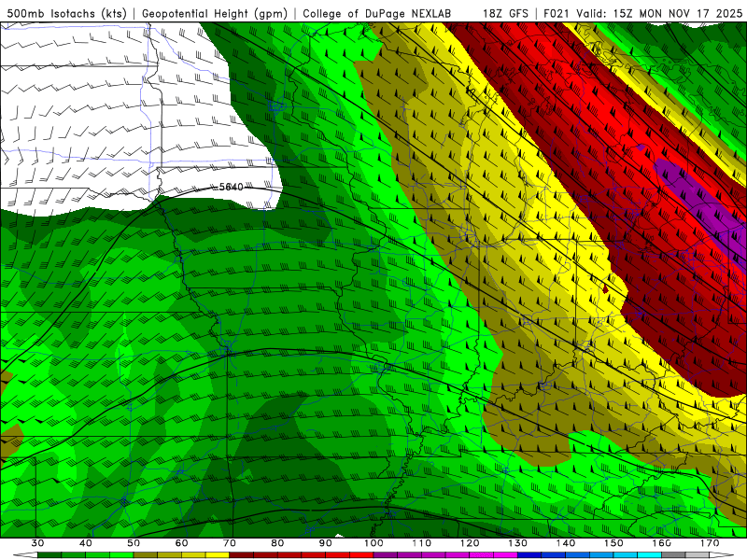747x560 pixels.
Task: Click the '170' colorbar scale label
Action: point(710,543)
